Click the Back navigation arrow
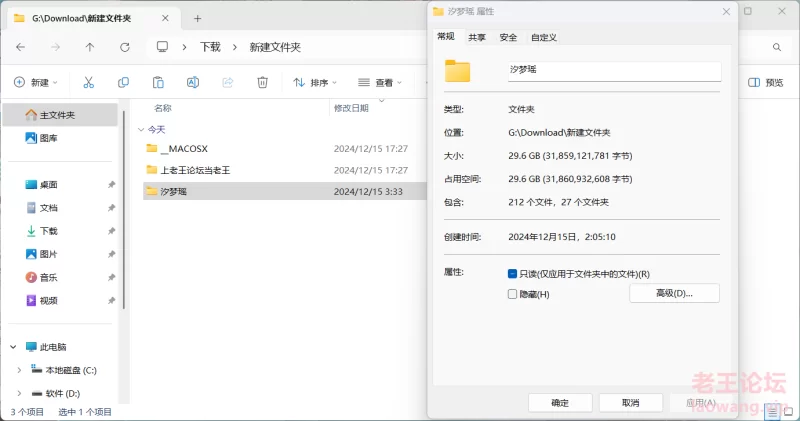The height and width of the screenshot is (421, 800). point(20,47)
